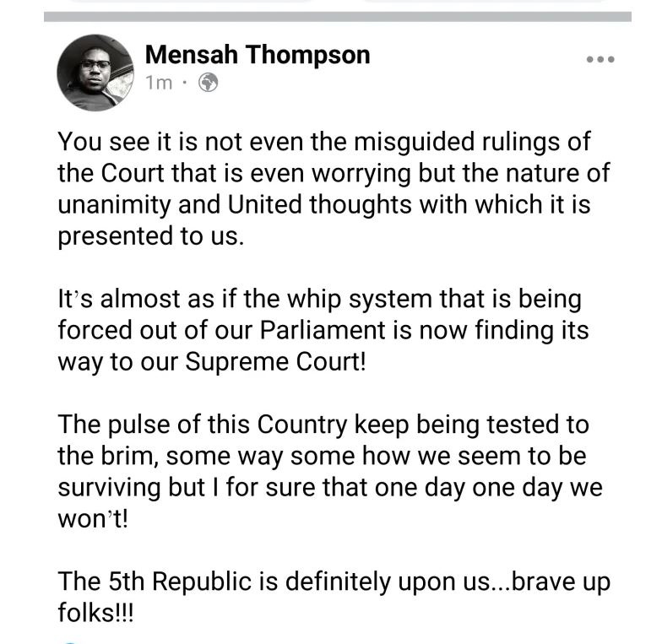This screenshot has width=662, height=644.
Task: Click the "won't!" line of text
Action: [x=93, y=520]
